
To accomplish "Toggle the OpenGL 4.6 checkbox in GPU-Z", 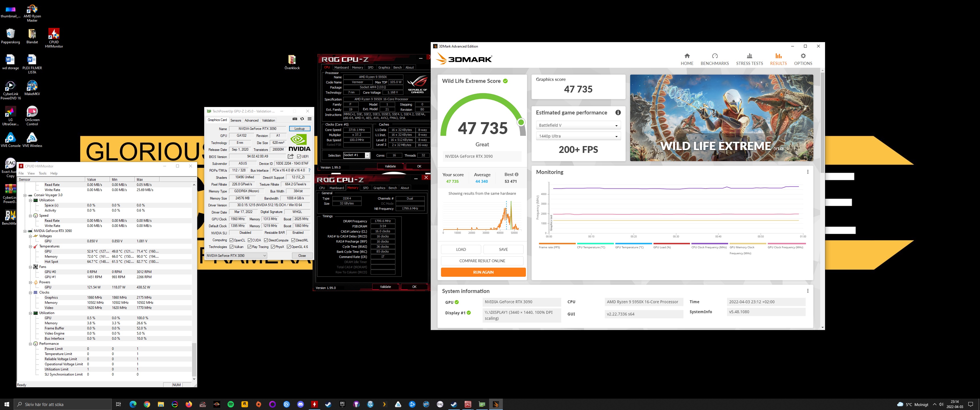I will (x=289, y=247).
